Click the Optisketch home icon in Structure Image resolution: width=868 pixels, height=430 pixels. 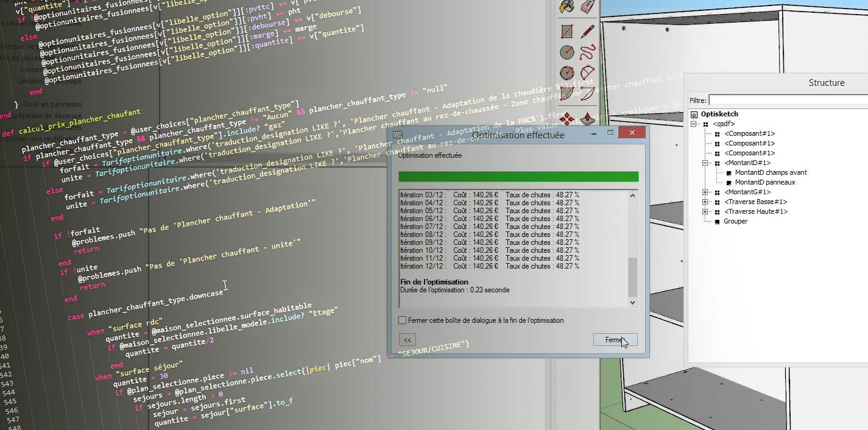click(694, 114)
